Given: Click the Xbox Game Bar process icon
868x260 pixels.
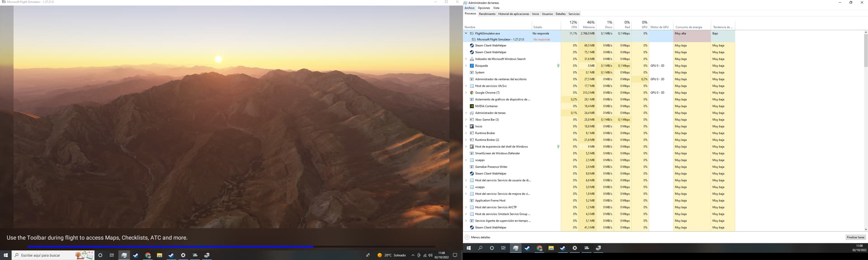Looking at the screenshot, I should [472, 120].
